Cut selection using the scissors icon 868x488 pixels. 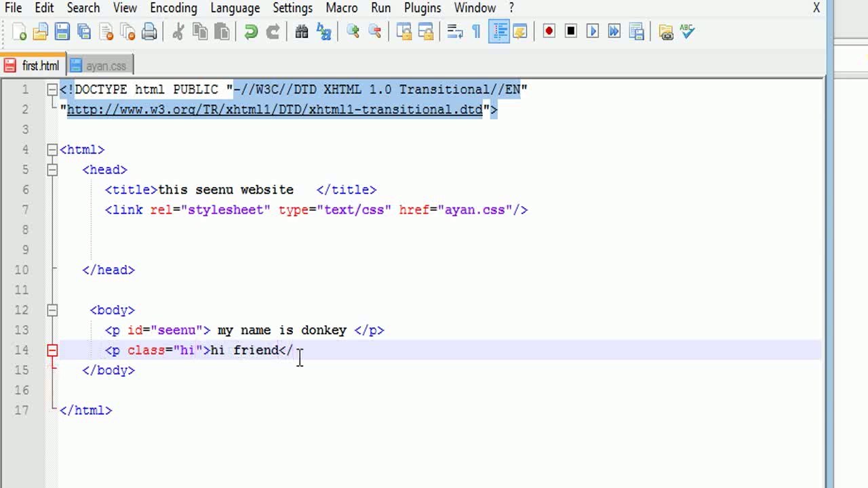click(x=178, y=32)
